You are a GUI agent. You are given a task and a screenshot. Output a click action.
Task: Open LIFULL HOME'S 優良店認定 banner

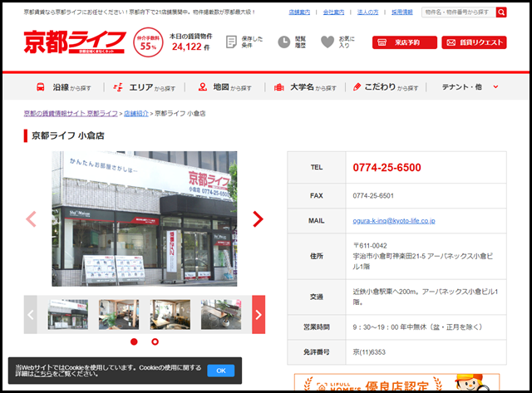(397, 382)
